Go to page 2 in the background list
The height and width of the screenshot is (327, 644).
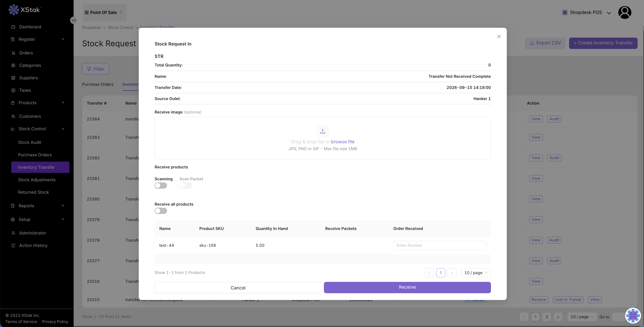pos(547,317)
